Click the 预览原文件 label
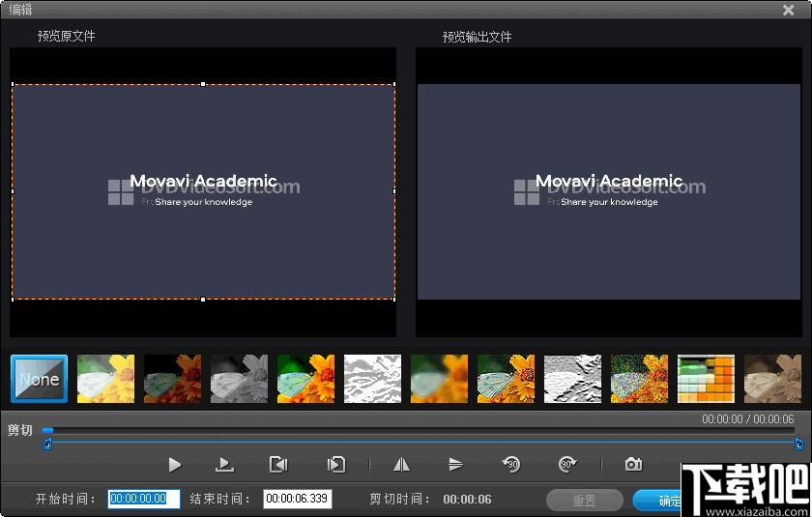The image size is (812, 517). [x=67, y=36]
